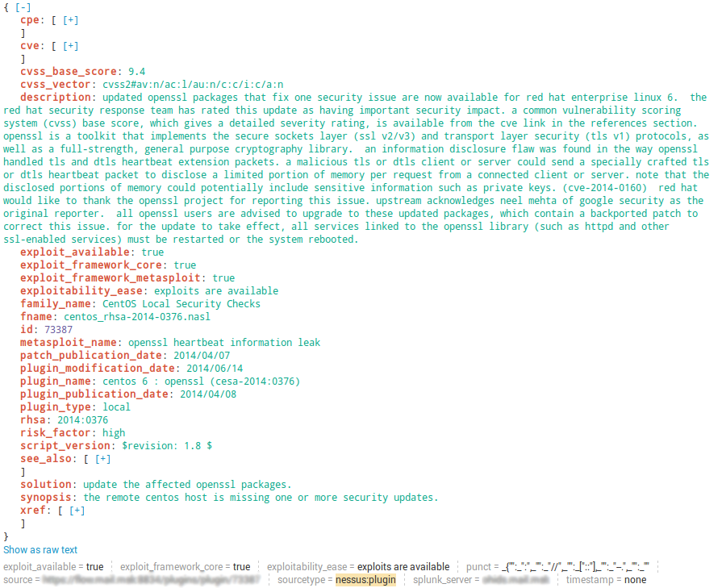Click 'exploits are available' in the bottom field row
The height and width of the screenshot is (588, 722).
(x=403, y=567)
